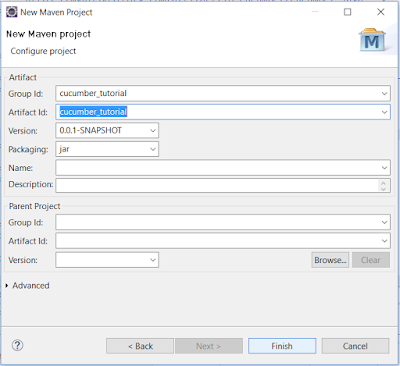Click into the Description text field

point(217,186)
